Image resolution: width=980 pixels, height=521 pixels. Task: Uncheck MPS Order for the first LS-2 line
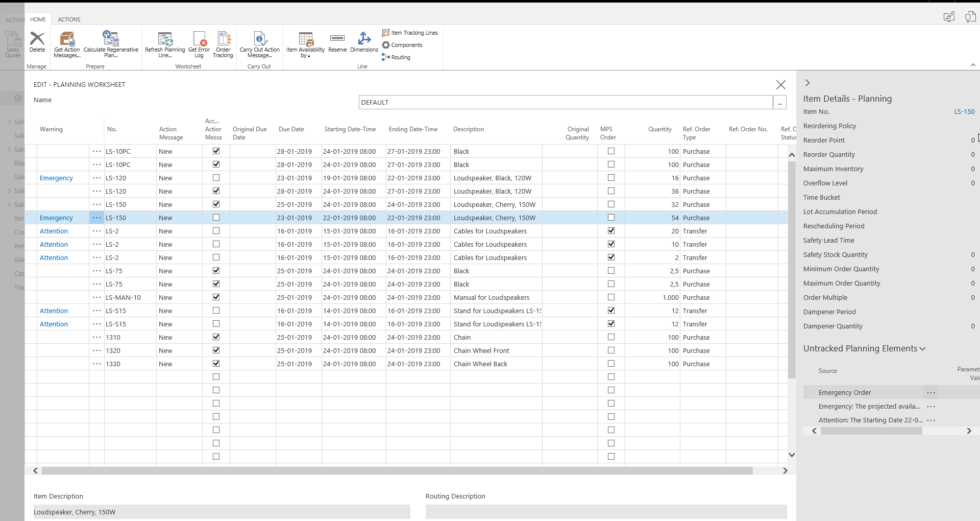click(611, 230)
